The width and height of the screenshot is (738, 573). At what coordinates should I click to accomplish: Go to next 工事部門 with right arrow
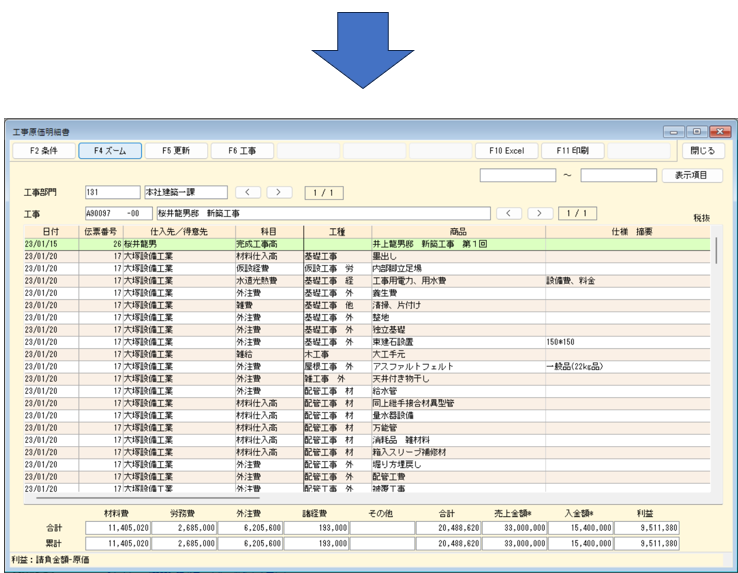(x=279, y=192)
